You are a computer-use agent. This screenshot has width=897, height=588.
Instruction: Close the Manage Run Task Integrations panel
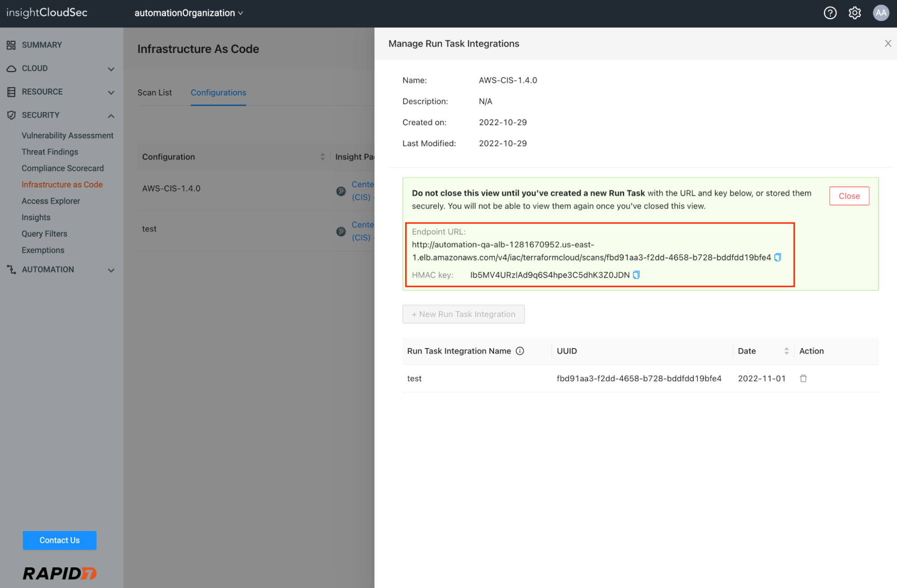coord(888,44)
